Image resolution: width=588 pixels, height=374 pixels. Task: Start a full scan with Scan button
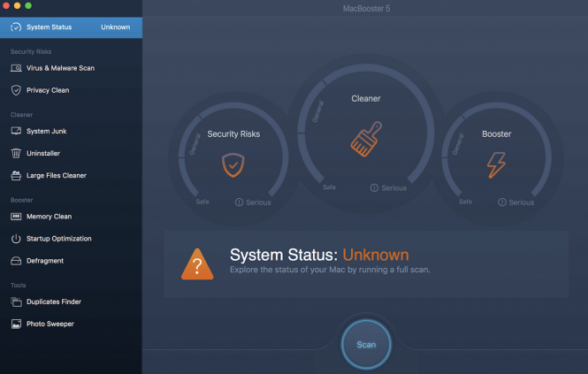tap(365, 344)
